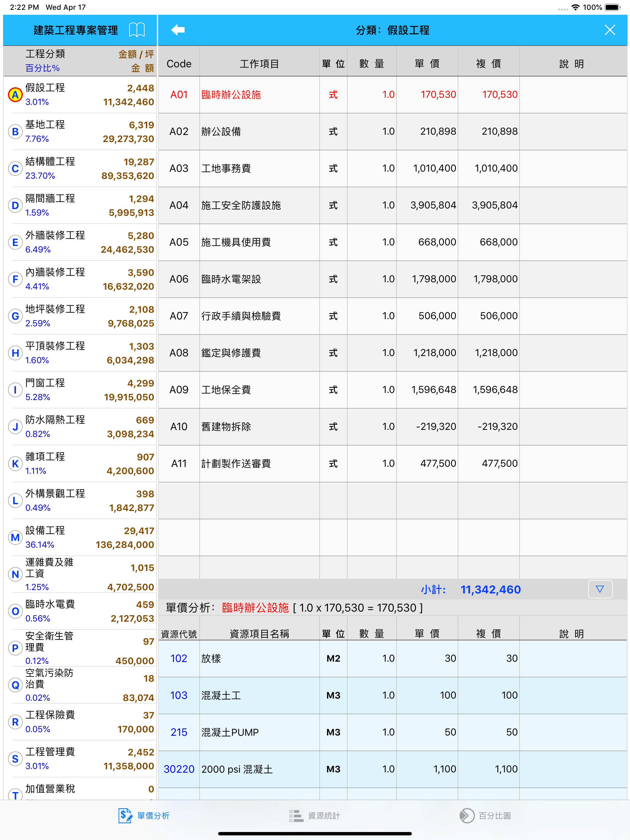
Task: Select row A05 施工機具使用費
Action: [393, 242]
